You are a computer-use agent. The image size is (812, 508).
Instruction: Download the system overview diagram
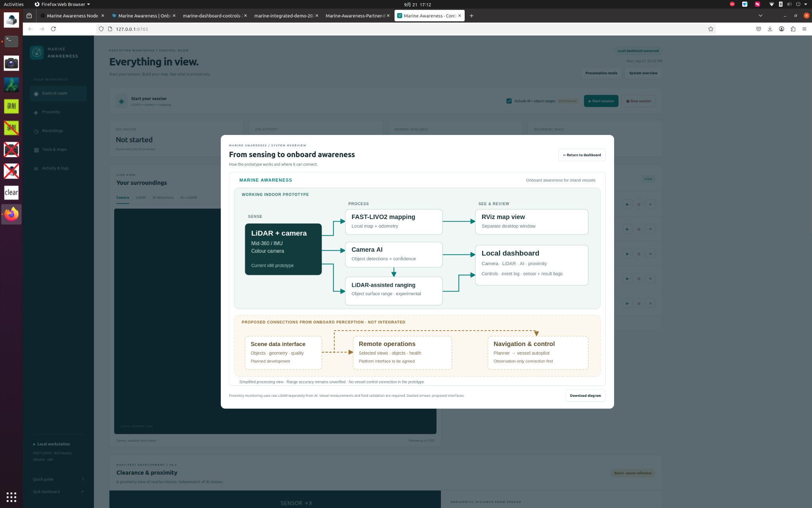coord(585,395)
